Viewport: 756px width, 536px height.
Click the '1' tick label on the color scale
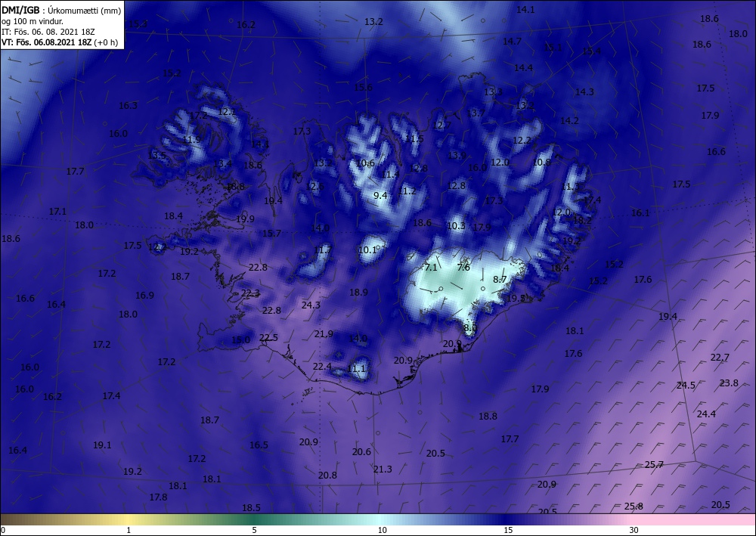(129, 530)
